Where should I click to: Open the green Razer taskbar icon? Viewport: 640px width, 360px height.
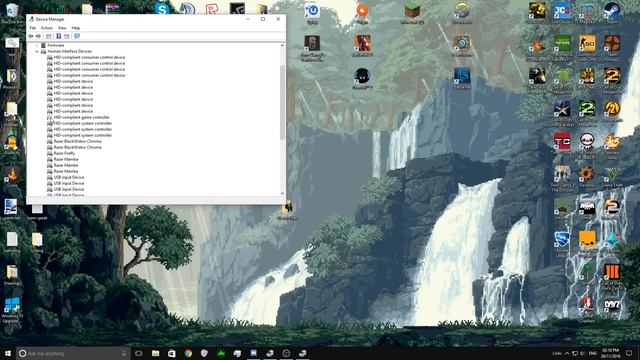click(221, 353)
